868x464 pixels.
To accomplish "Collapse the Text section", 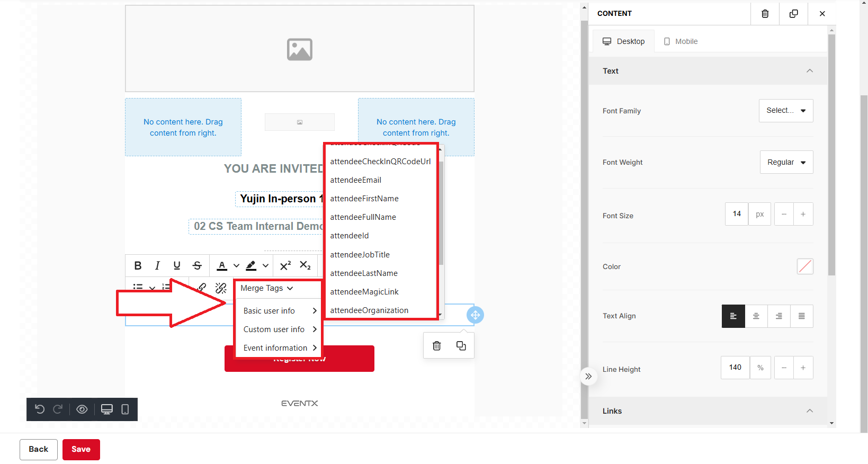I will (809, 71).
